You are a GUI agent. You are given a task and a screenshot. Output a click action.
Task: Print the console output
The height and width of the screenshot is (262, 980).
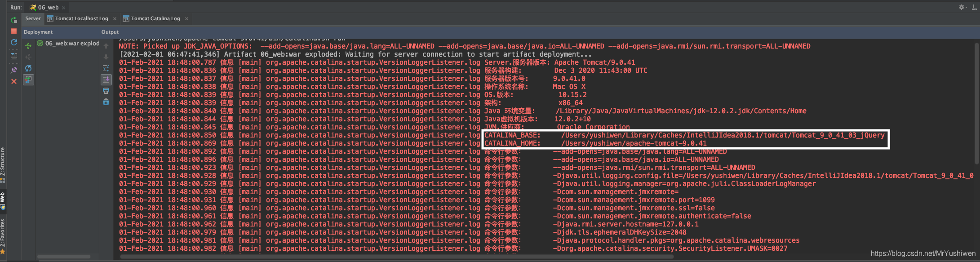click(x=106, y=91)
